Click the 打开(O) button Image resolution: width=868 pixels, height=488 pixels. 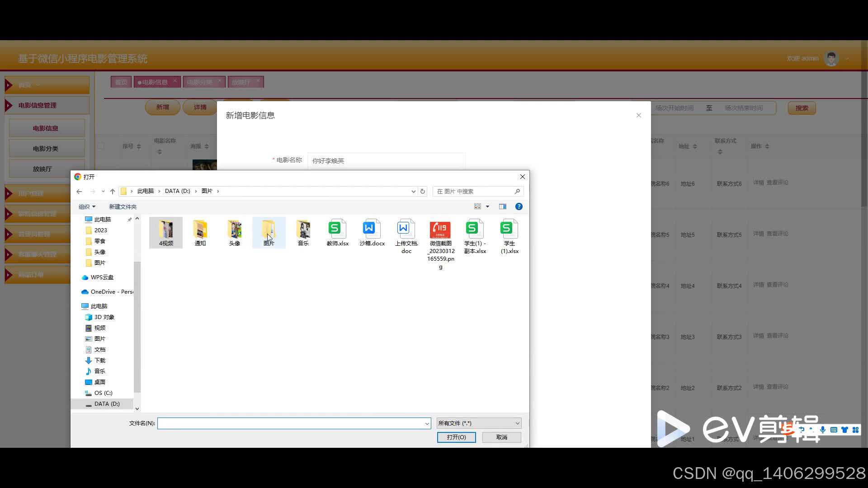[x=456, y=437]
